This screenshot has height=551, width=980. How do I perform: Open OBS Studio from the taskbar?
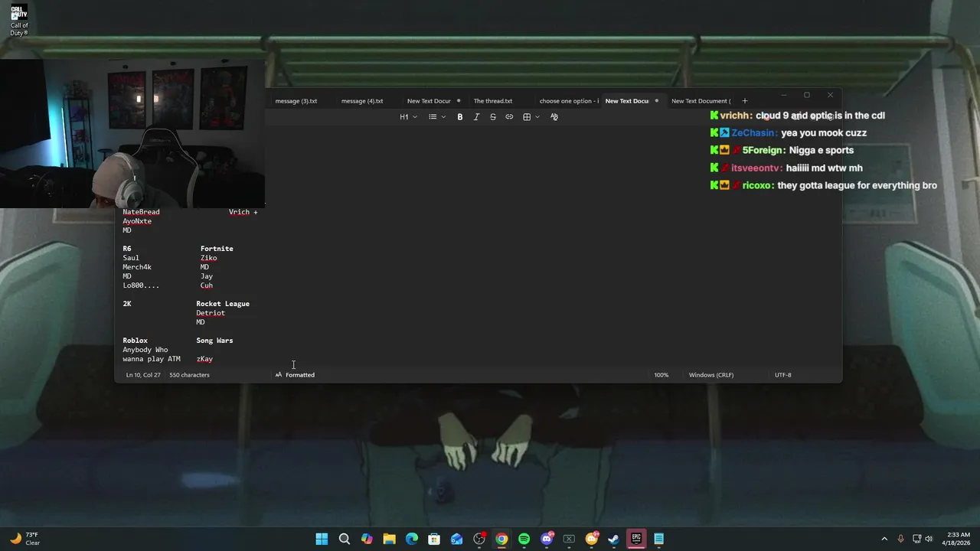pyautogui.click(x=479, y=539)
